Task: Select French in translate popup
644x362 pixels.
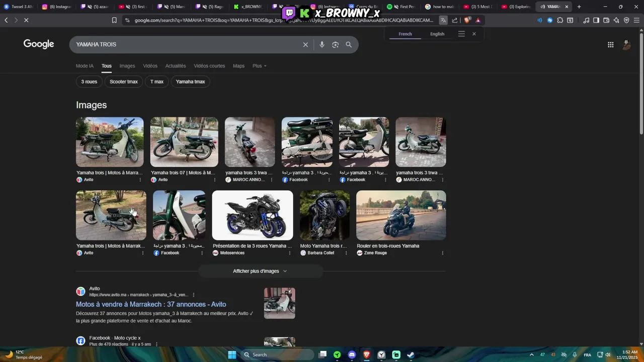Action: tap(405, 34)
